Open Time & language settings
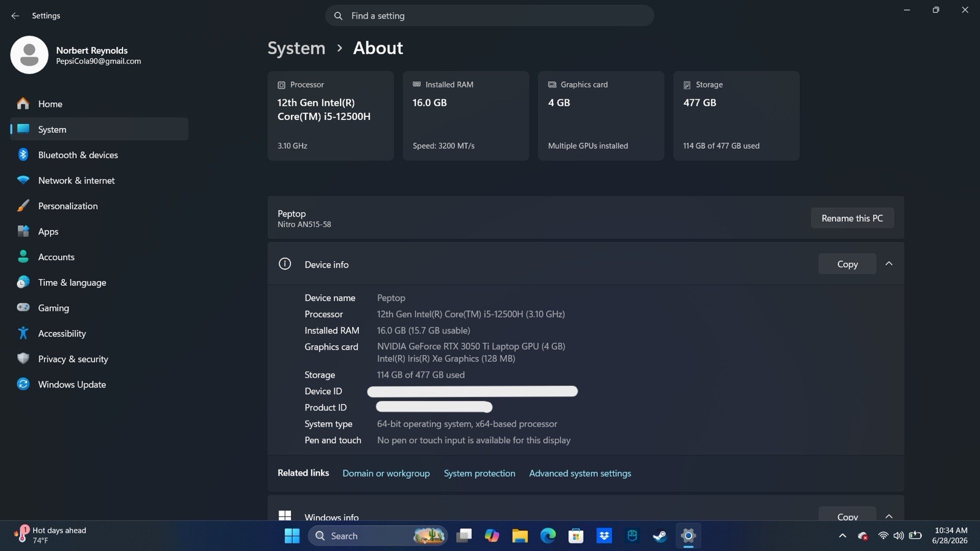 (99, 282)
